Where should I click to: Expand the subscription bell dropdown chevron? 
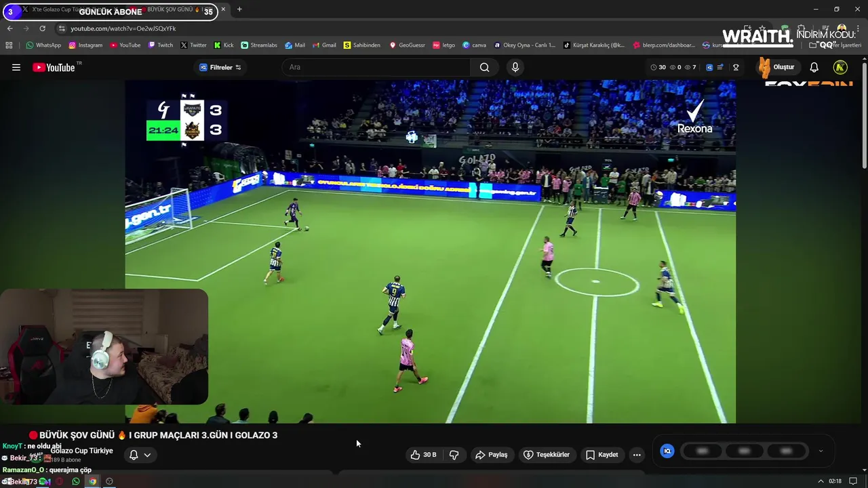pyautogui.click(x=147, y=455)
